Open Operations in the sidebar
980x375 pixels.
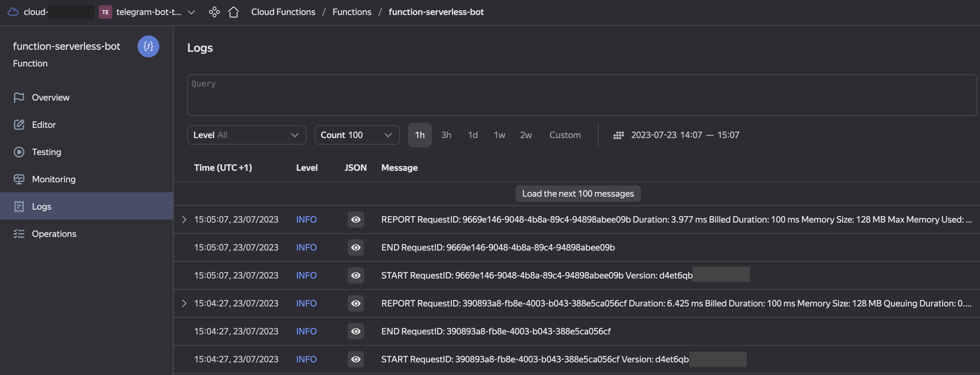(54, 234)
